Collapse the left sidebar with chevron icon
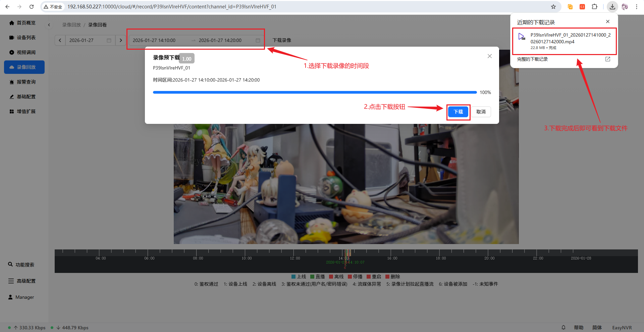Viewport: 644px width, 332px height. tap(49, 25)
